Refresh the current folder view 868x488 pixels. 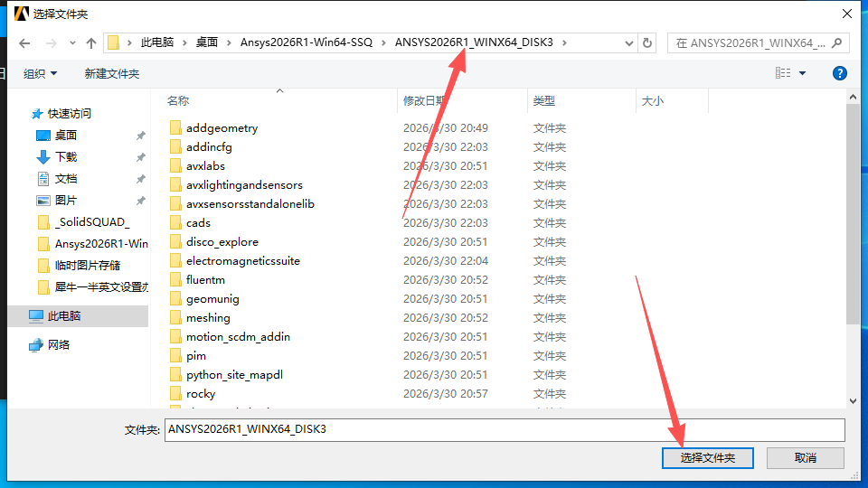click(x=647, y=43)
